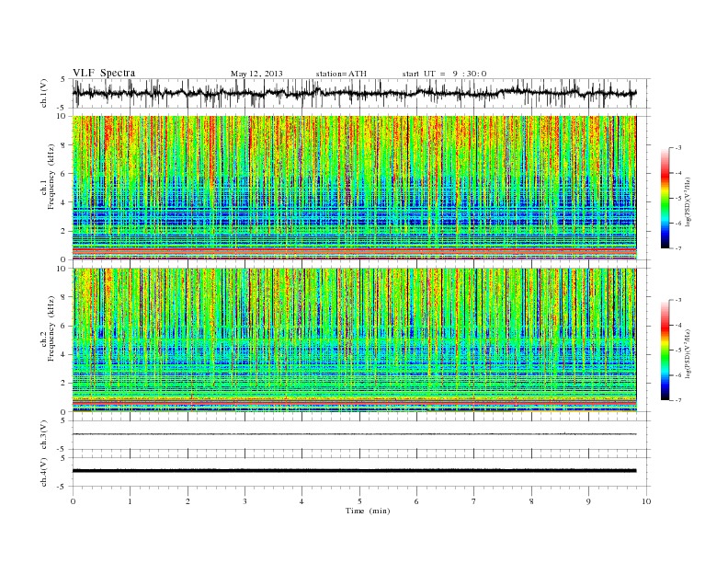Image resolution: width=728 pixels, height=563 pixels.
Task: Click time axis tick label "3"
Action: coord(245,501)
